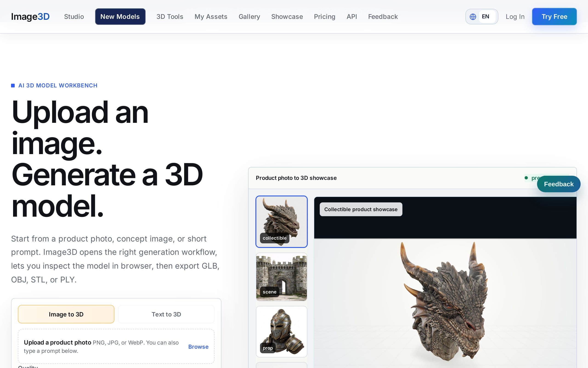Screen dimensions: 588x368
Task: Click the Try Free button
Action: pos(554,17)
